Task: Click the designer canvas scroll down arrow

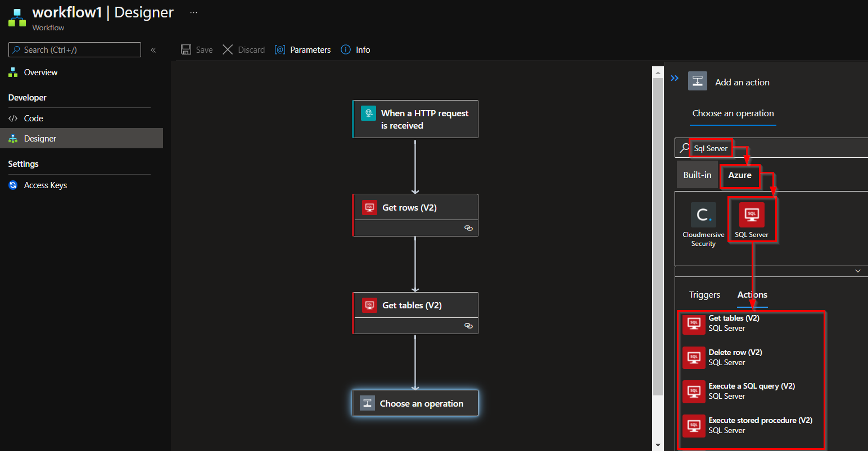Action: coord(658,445)
